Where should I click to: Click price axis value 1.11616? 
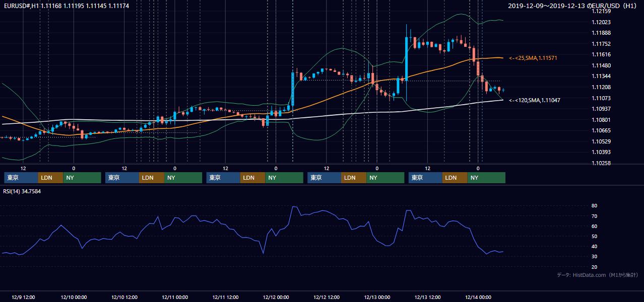[x=601, y=54]
